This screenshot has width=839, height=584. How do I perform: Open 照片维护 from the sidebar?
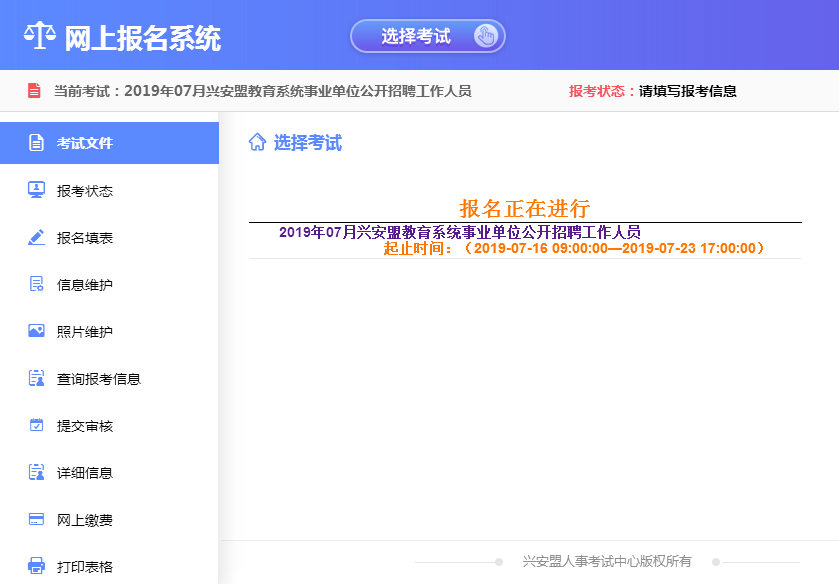[85, 332]
